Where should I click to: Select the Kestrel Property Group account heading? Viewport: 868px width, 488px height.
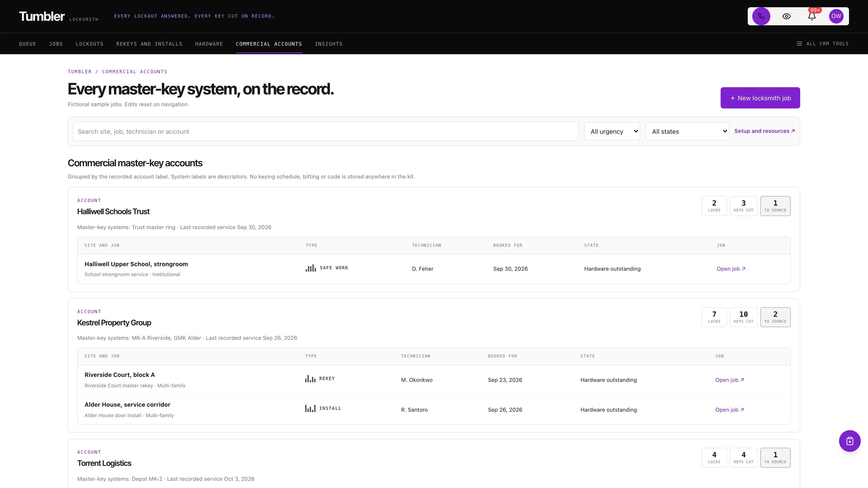click(x=114, y=323)
